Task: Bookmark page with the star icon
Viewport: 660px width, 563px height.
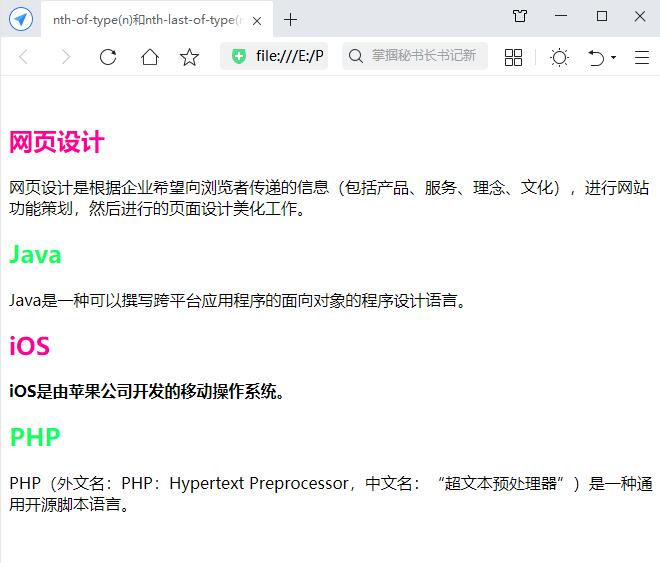Action: [189, 57]
